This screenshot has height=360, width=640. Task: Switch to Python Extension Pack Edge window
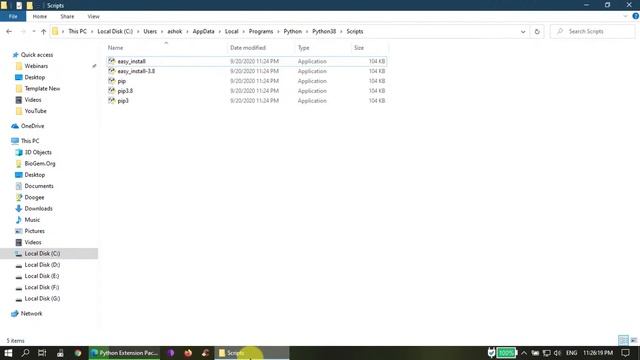pyautogui.click(x=125, y=353)
